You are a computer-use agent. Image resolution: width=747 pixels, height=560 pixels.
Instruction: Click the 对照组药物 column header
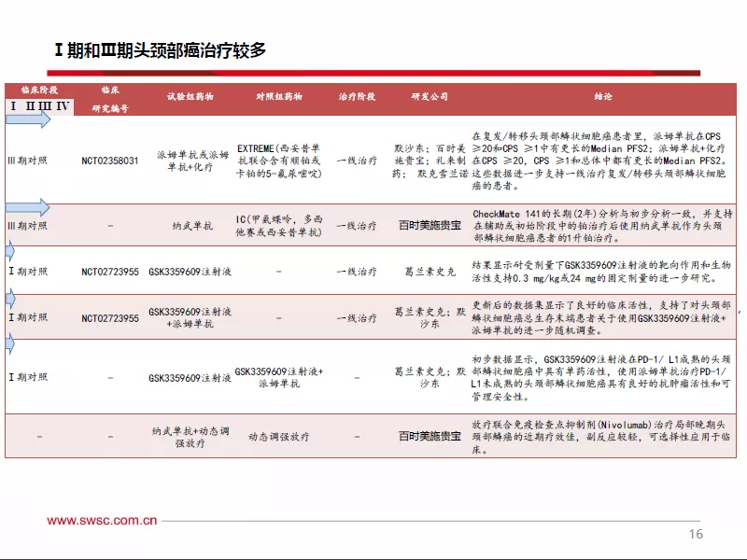(278, 97)
